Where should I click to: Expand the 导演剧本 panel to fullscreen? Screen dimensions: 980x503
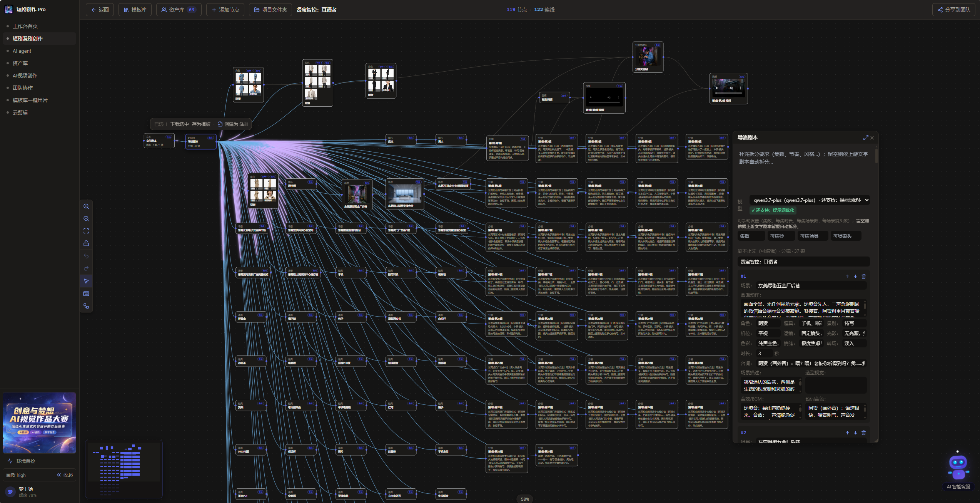(x=866, y=137)
